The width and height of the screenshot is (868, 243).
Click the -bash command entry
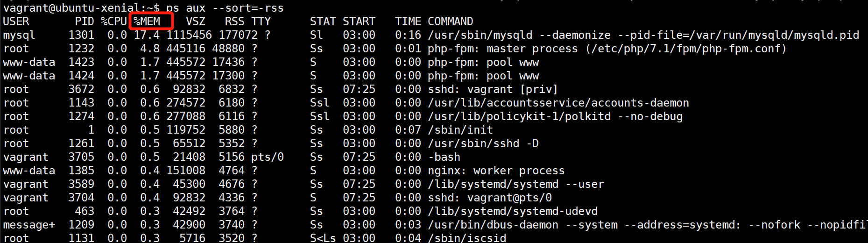444,157
